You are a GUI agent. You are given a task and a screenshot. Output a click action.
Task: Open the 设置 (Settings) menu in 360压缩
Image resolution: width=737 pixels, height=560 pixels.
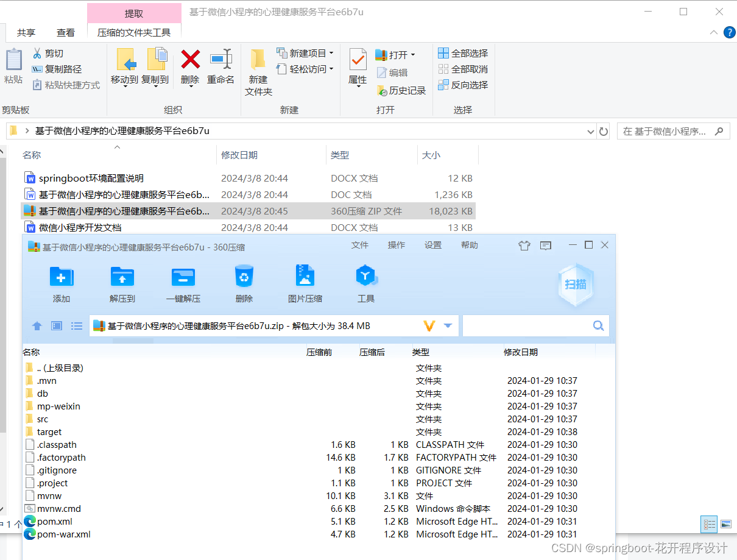click(x=432, y=245)
